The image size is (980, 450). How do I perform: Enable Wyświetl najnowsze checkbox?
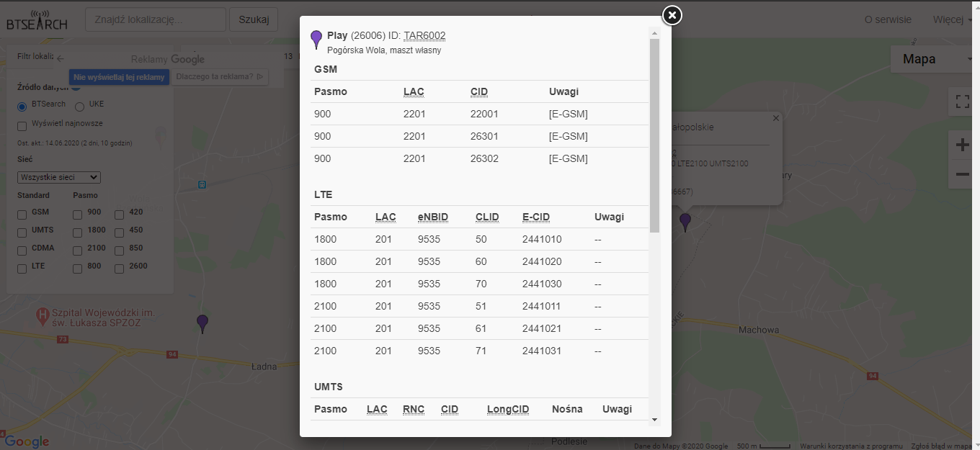click(x=22, y=125)
